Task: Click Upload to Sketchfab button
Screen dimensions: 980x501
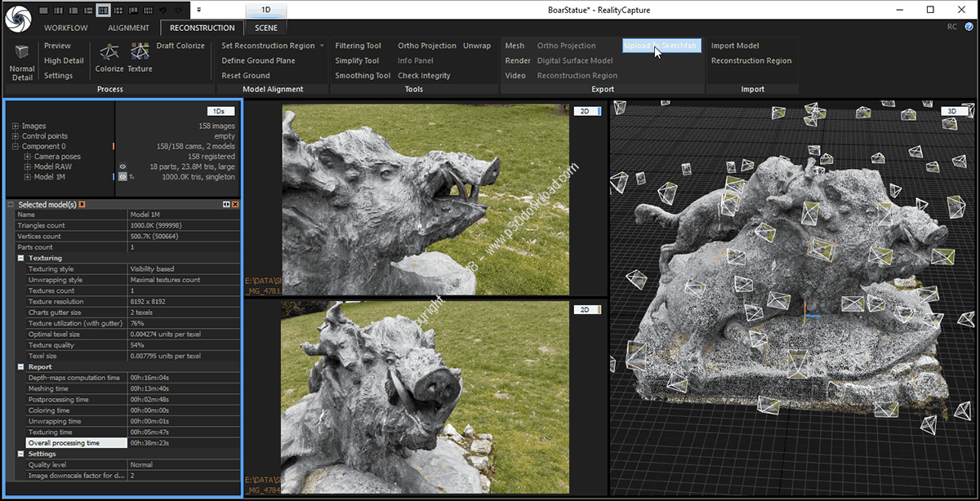Action: pyautogui.click(x=661, y=46)
